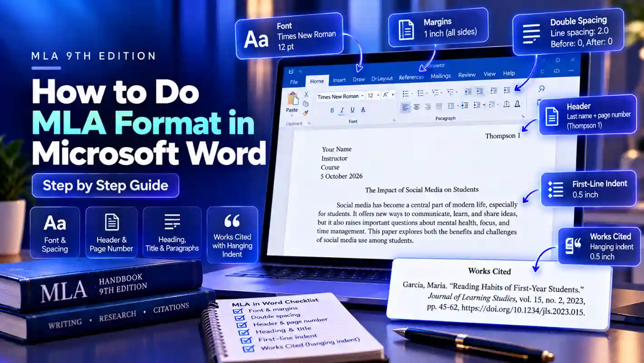Toggle the "First-line indent" checklist box
644x363 pixels.
pos(247,340)
